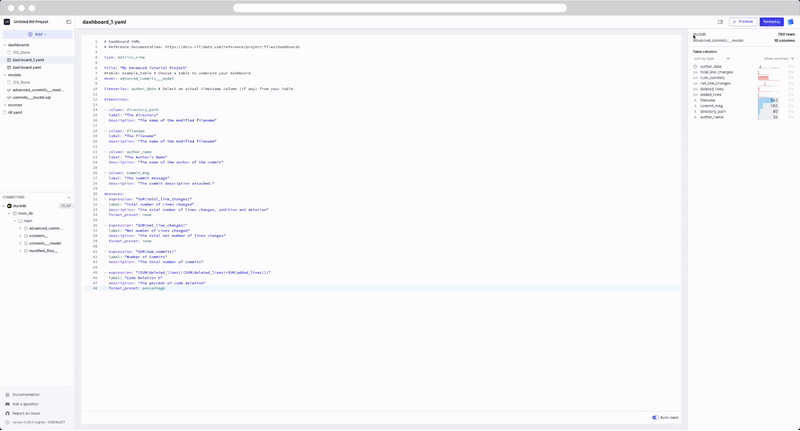Toggle the right inspector panel icon
This screenshot has height=431, width=800.
720,21
